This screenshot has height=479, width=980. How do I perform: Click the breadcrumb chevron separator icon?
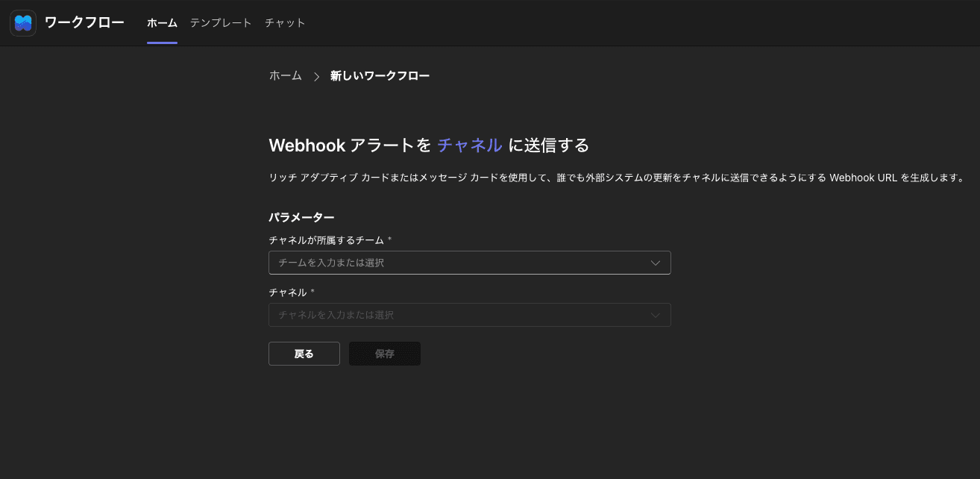(316, 76)
